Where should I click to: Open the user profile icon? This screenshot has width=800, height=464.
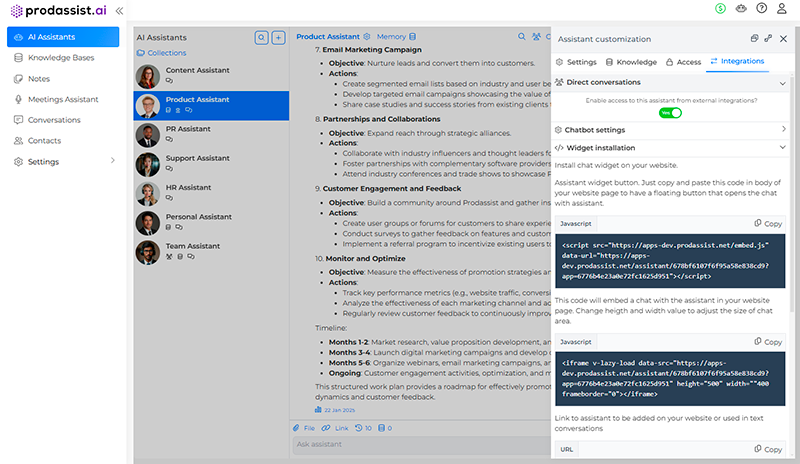coord(783,8)
